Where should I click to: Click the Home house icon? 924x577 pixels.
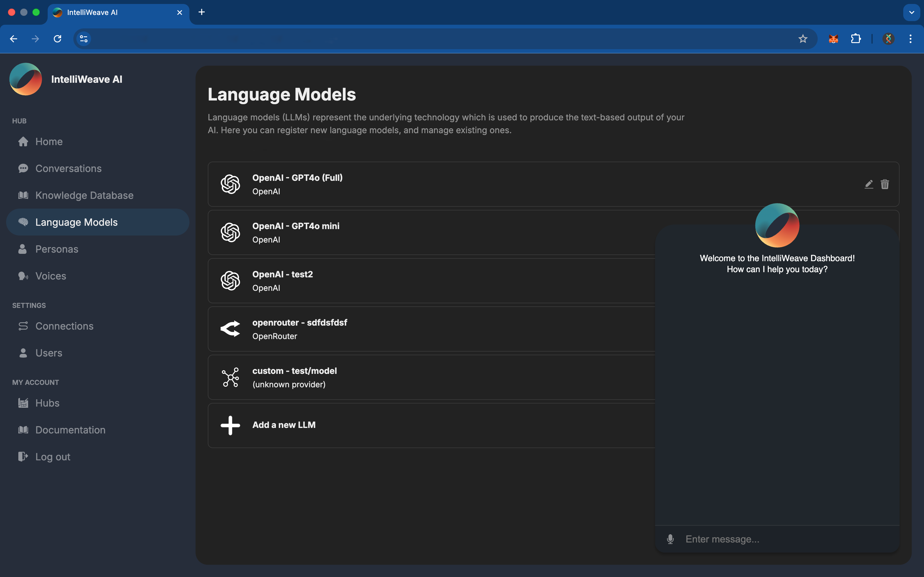coord(23,142)
